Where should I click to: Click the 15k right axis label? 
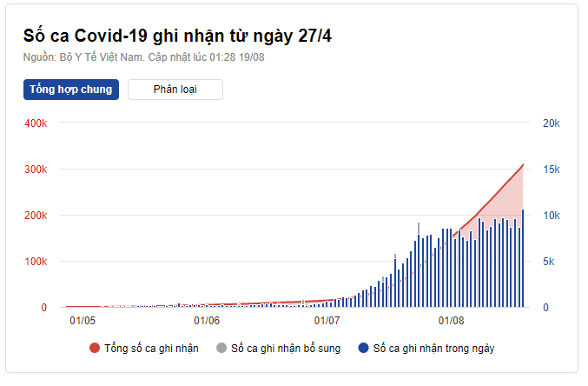point(552,170)
